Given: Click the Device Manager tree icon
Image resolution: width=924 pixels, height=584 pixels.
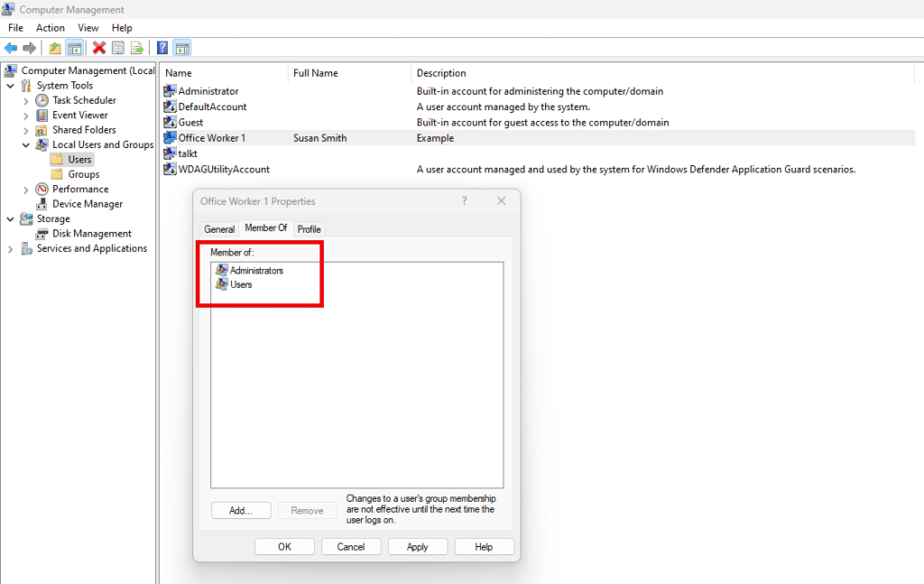Looking at the screenshot, I should [42, 204].
